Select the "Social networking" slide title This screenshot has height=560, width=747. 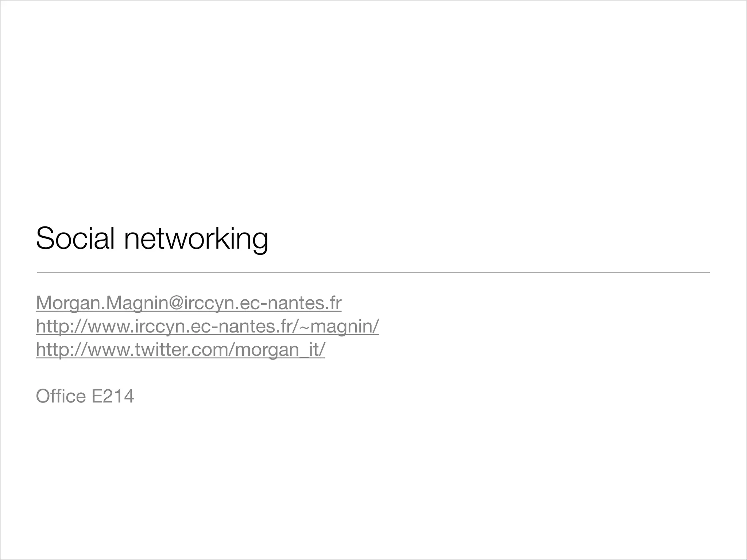(x=152, y=239)
